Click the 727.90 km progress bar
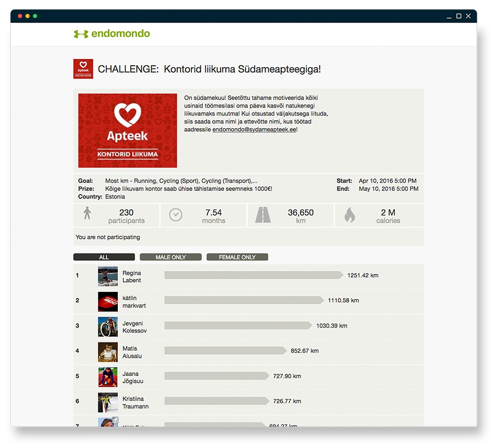This screenshot has height=448, width=491. tap(217, 376)
